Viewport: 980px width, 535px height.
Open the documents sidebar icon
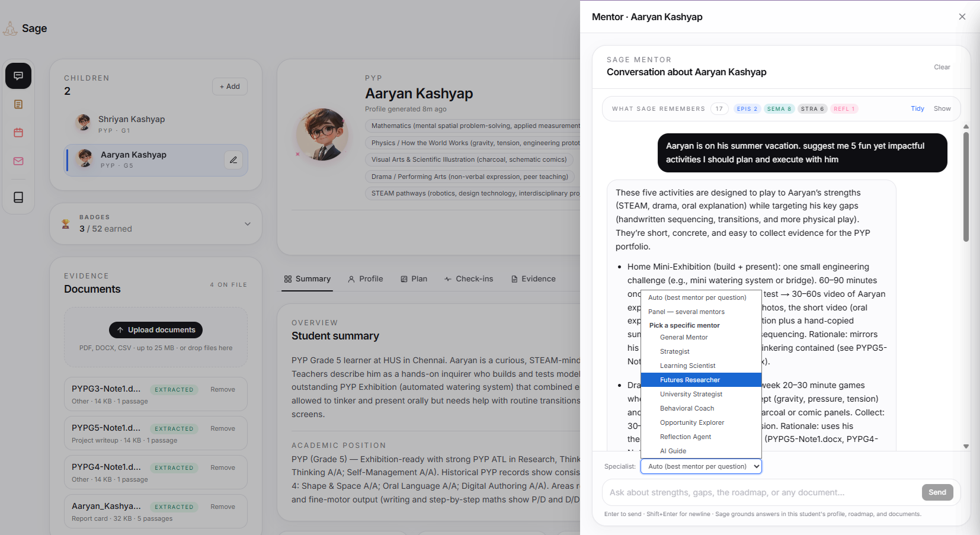[18, 104]
